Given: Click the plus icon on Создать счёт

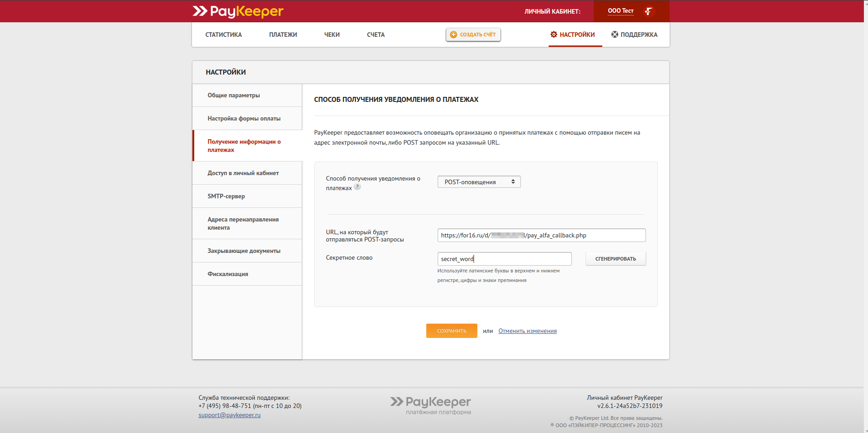Looking at the screenshot, I should (453, 35).
